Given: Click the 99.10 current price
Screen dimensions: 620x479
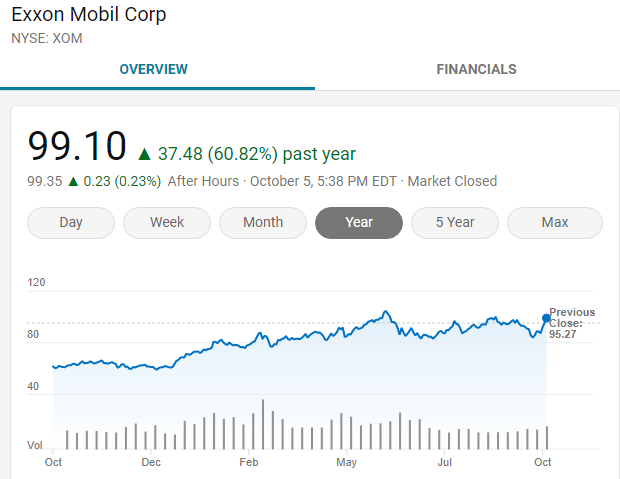Looking at the screenshot, I should coord(77,146).
